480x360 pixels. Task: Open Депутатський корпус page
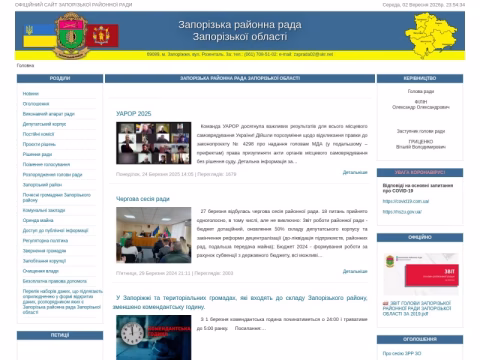click(x=44, y=124)
